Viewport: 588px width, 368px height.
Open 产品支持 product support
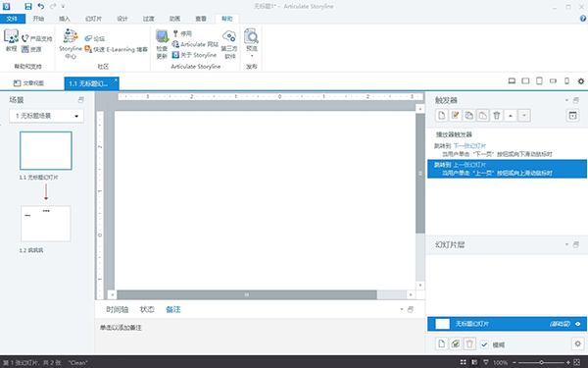[37, 38]
